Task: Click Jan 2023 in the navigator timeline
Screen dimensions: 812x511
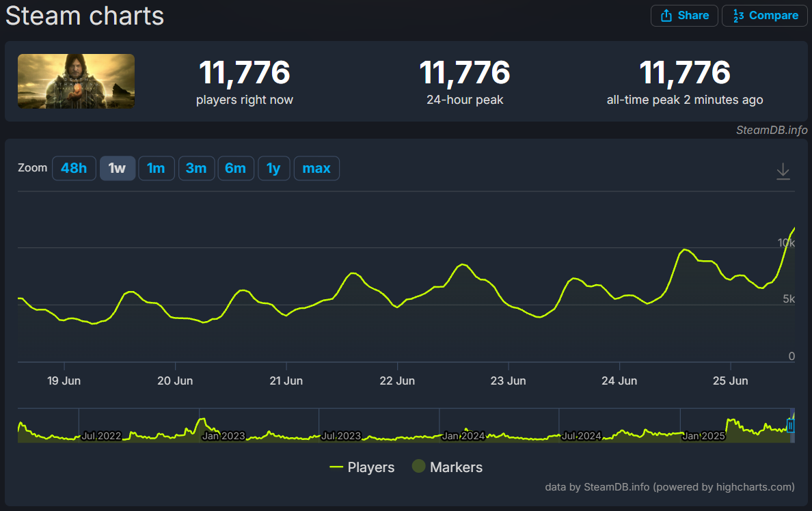Action: coord(224,436)
